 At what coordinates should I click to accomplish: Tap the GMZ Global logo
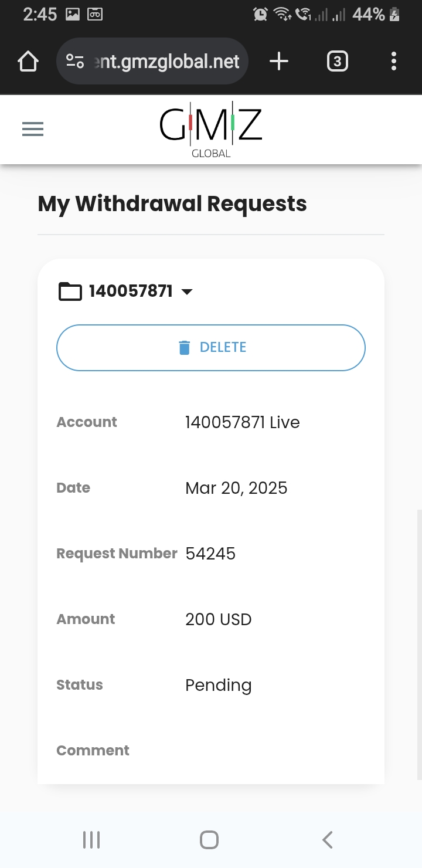[211, 129]
